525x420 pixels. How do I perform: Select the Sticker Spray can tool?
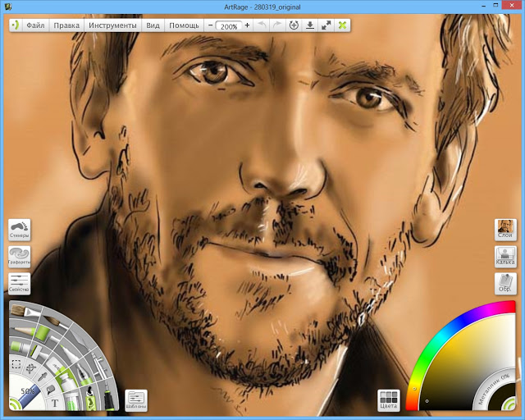[x=90, y=399]
